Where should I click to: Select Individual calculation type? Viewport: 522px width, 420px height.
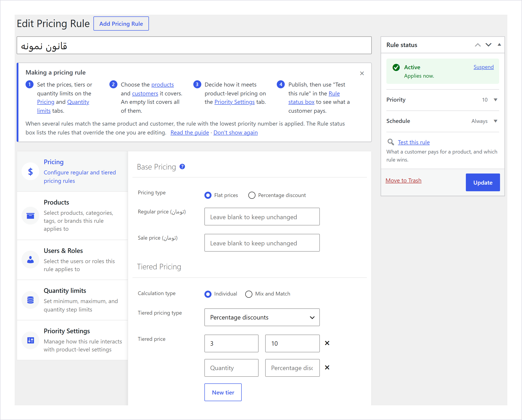208,294
